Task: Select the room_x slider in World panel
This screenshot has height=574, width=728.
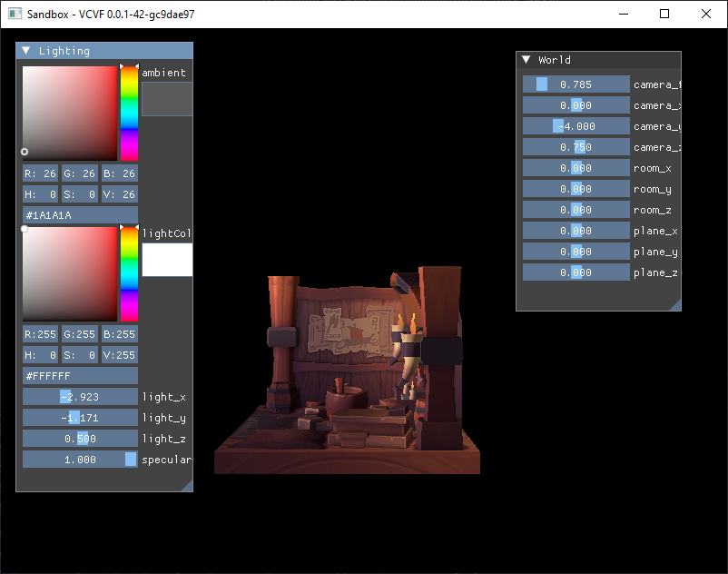Action: (576, 167)
